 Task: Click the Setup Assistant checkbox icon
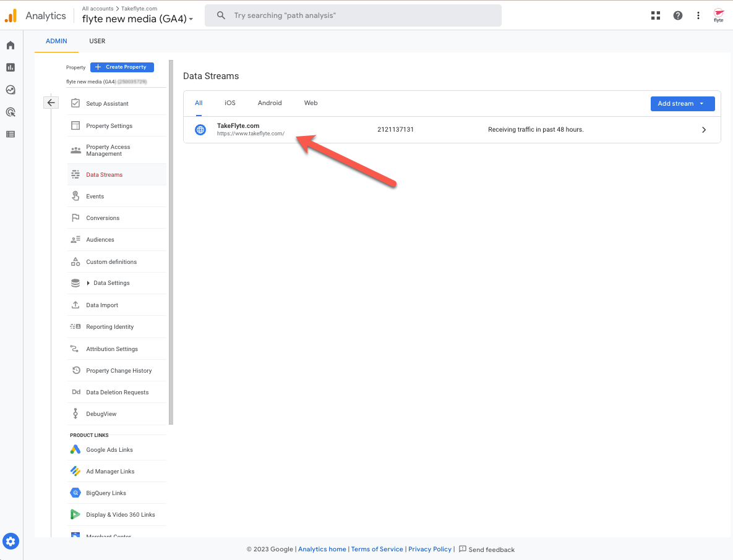click(75, 103)
